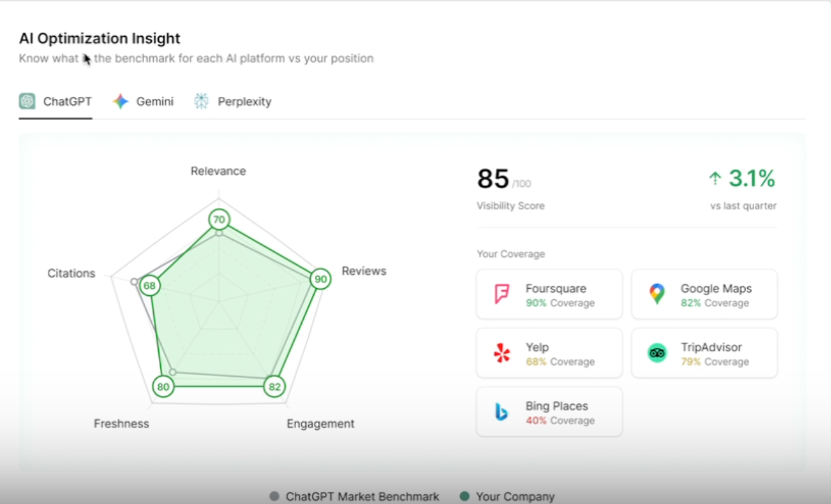Switch to the Gemini tab
Viewport: 831px width, 504px height.
[154, 101]
